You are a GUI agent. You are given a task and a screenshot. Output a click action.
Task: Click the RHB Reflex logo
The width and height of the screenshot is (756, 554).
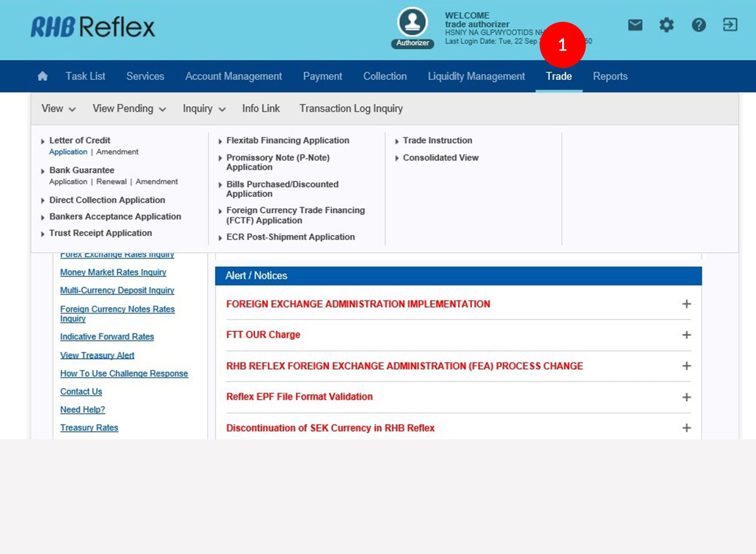click(x=93, y=27)
